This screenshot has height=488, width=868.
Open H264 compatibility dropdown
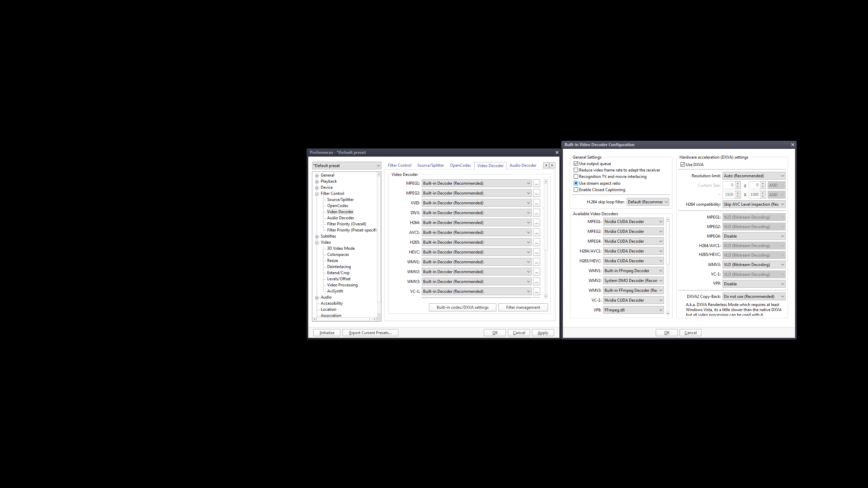[x=754, y=204]
